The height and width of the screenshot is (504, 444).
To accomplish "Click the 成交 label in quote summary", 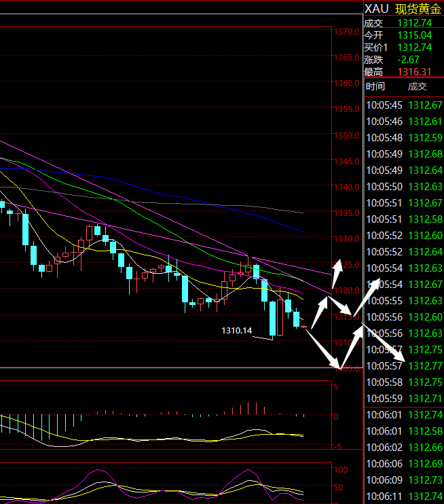I will pos(373,23).
